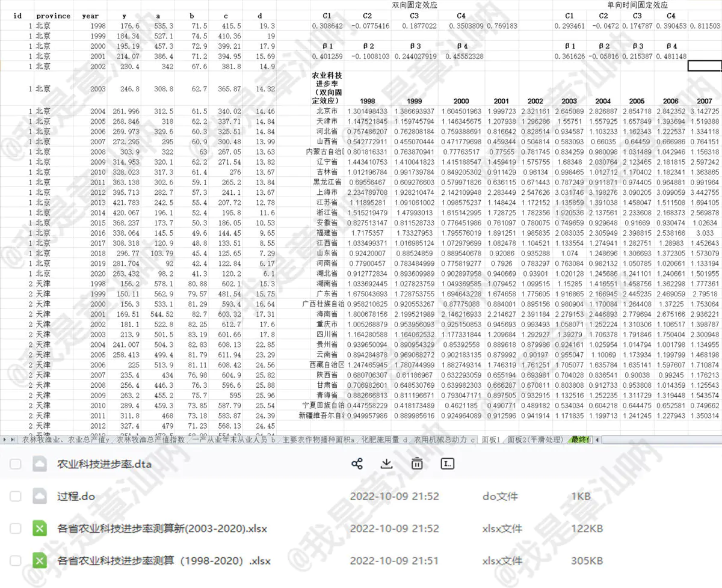Switch to the 农林牧渔总产值指数 sheet tab
The height and width of the screenshot is (588, 722).
[151, 440]
